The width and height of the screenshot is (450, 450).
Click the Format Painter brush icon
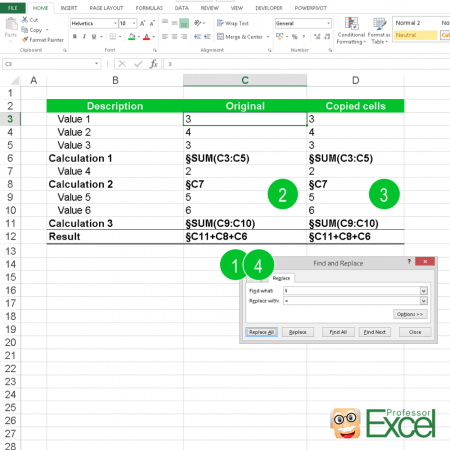[x=25, y=40]
